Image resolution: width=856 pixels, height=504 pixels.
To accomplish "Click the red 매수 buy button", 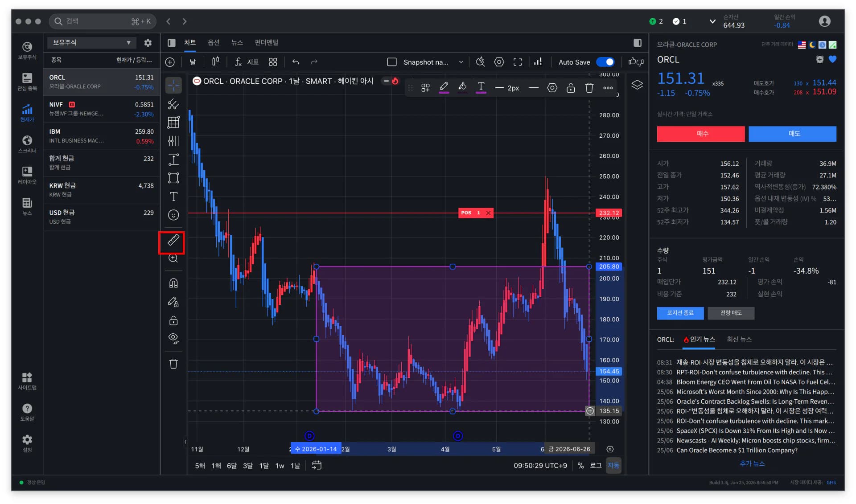I will pos(701,134).
